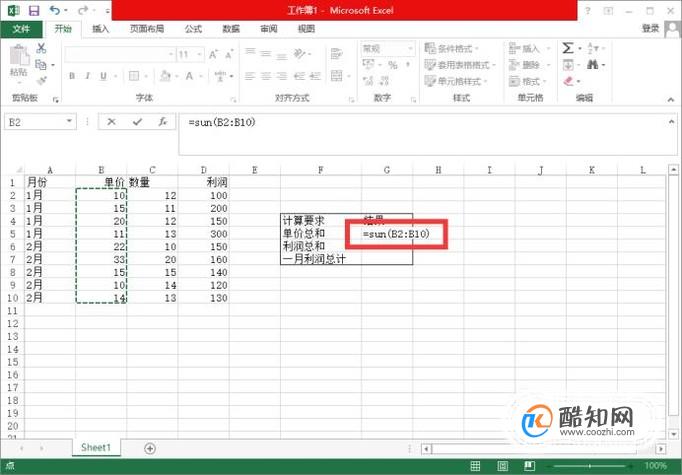Click the cancel X button in formula bar
Screen dimensions: 682x475
click(112, 122)
